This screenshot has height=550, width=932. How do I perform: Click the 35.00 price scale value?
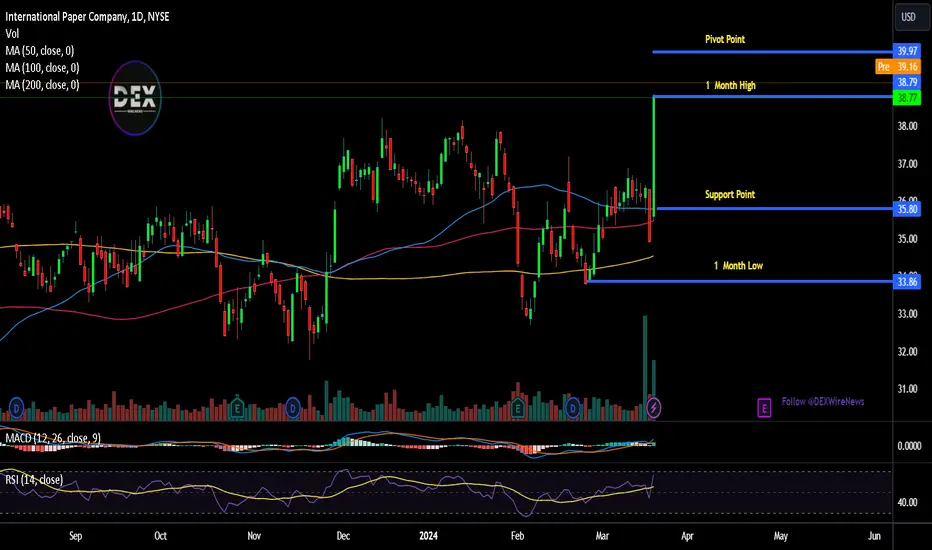pyautogui.click(x=908, y=238)
